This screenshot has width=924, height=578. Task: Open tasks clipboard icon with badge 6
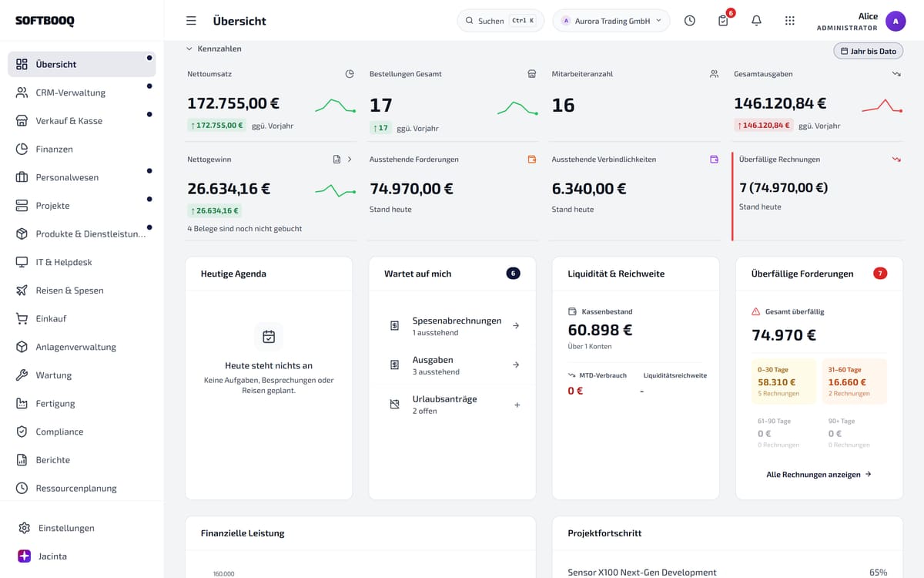(723, 21)
